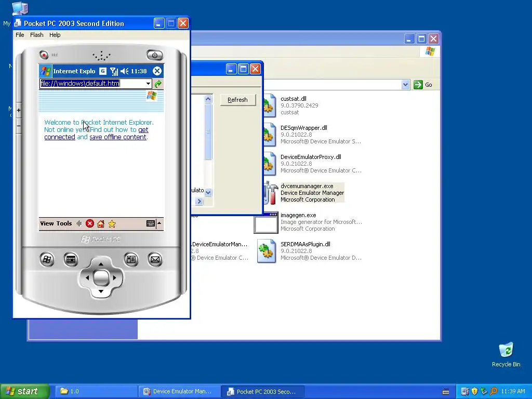
Task: Click the D-pad left arrow
Action: [87, 277]
